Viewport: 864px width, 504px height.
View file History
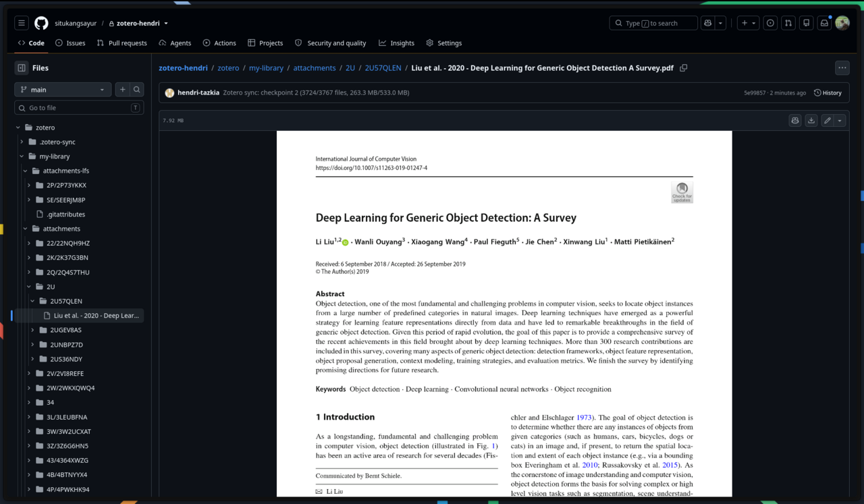coord(828,93)
